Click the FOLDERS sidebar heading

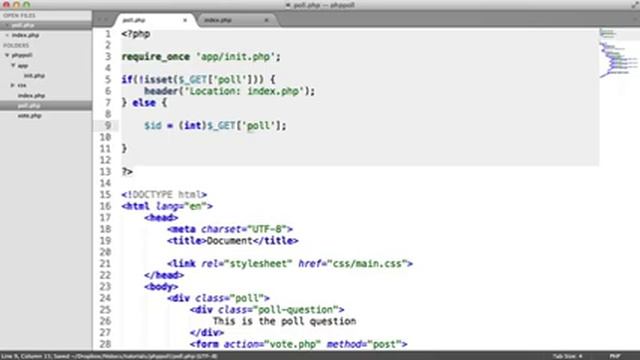tap(16, 45)
